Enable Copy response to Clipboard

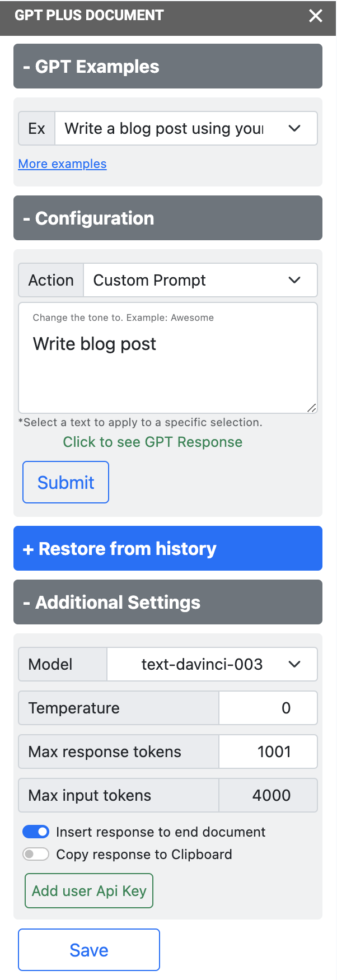36,854
